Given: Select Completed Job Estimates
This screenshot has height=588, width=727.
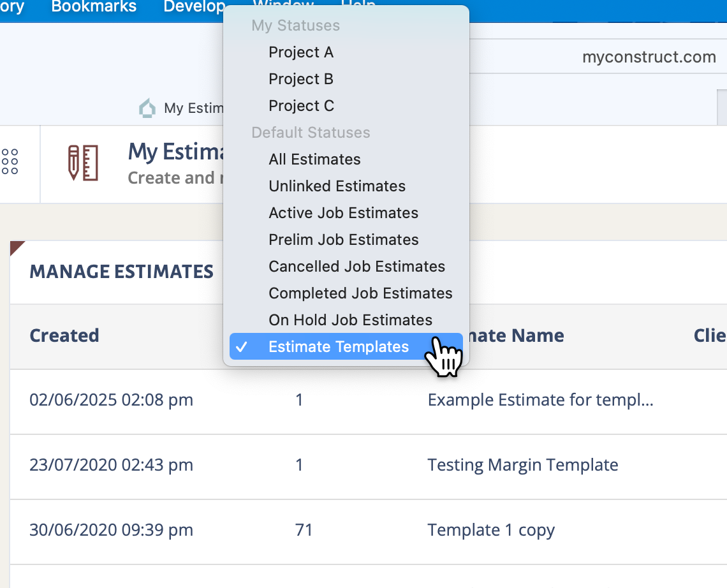Looking at the screenshot, I should click(x=360, y=293).
